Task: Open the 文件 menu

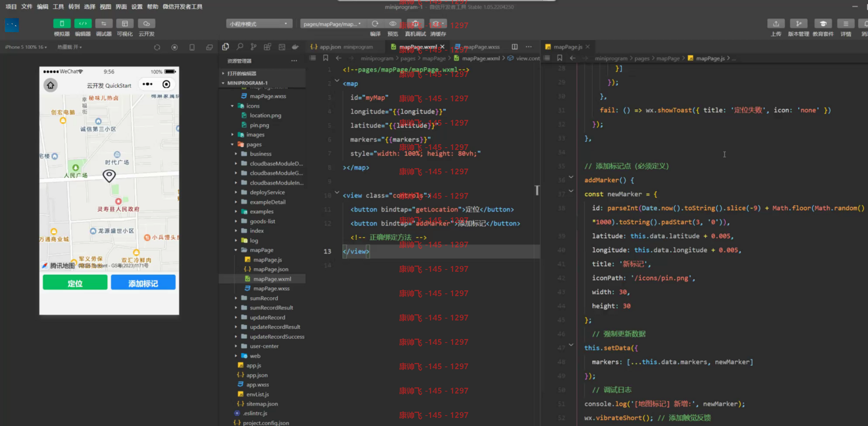Action: [x=27, y=7]
